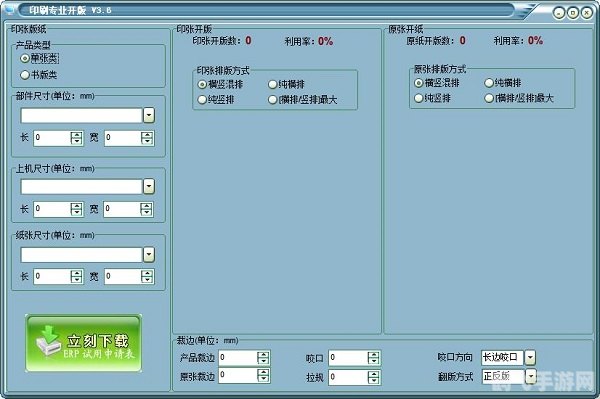The image size is (600, 399).
Task: Click the 上机尺寸 宽 value field
Action: click(122, 209)
